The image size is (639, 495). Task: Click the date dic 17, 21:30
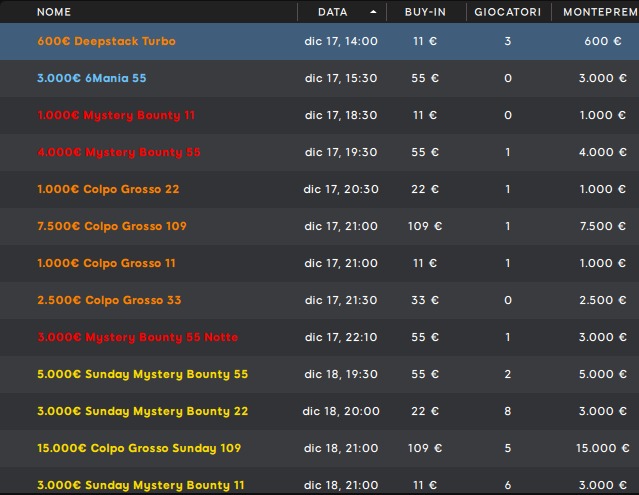(341, 300)
